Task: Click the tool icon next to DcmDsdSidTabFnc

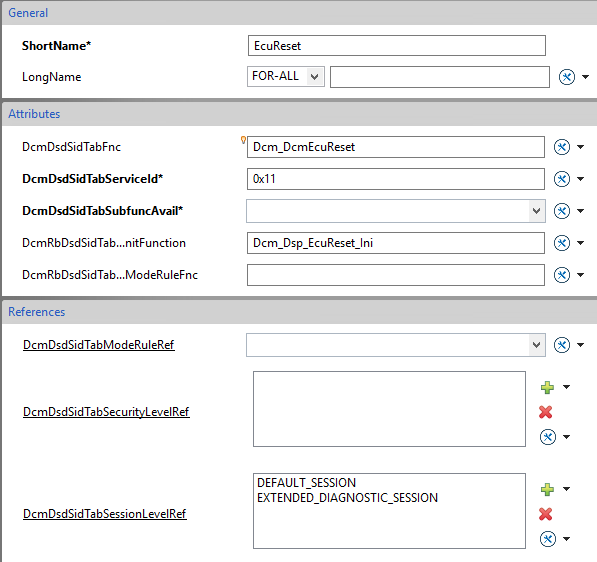Action: point(562,147)
